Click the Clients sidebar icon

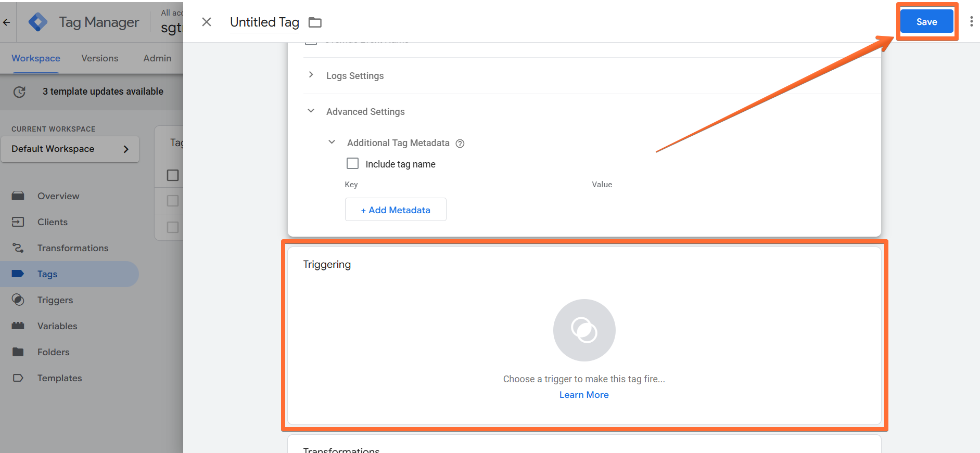point(18,222)
